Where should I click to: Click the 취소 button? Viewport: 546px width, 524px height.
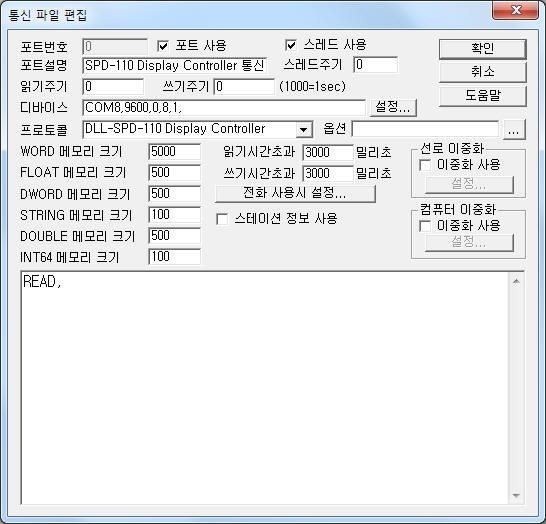point(482,72)
